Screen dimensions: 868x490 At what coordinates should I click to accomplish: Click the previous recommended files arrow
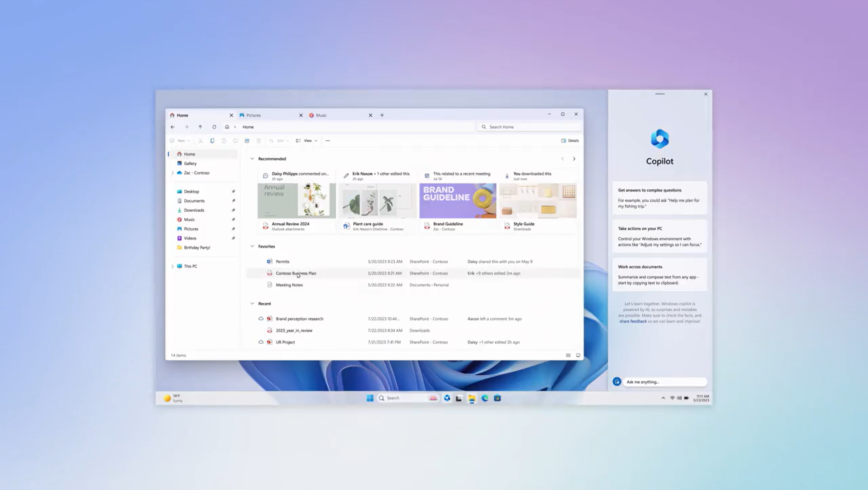coord(563,159)
